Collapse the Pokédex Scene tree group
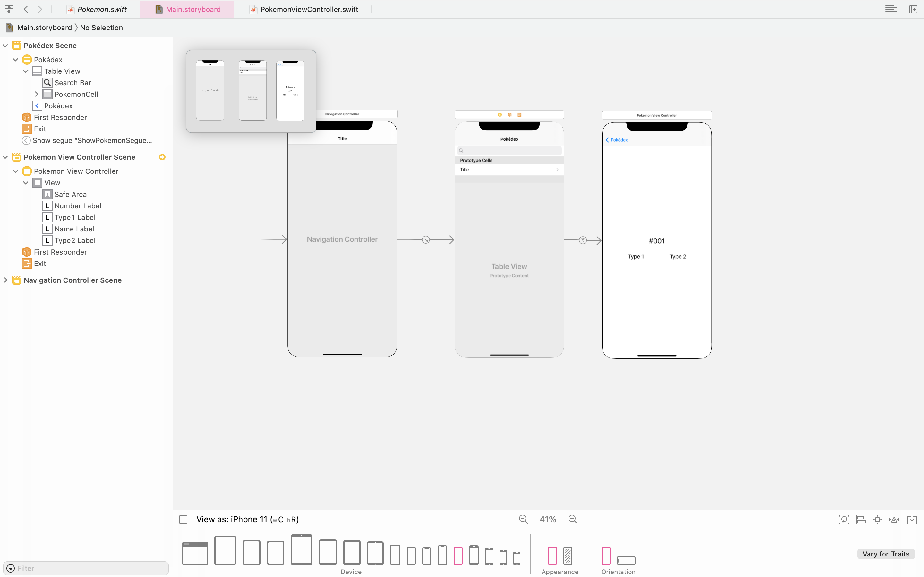 (5, 45)
